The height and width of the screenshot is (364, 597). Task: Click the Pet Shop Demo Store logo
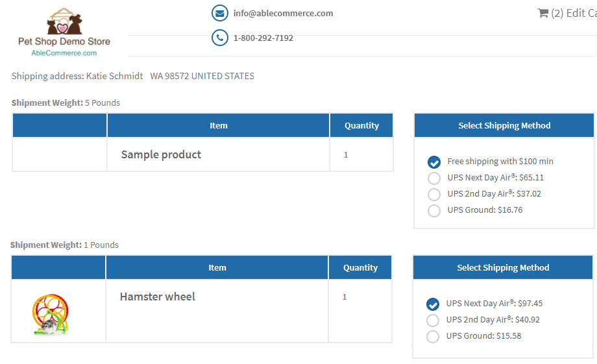tap(64, 32)
